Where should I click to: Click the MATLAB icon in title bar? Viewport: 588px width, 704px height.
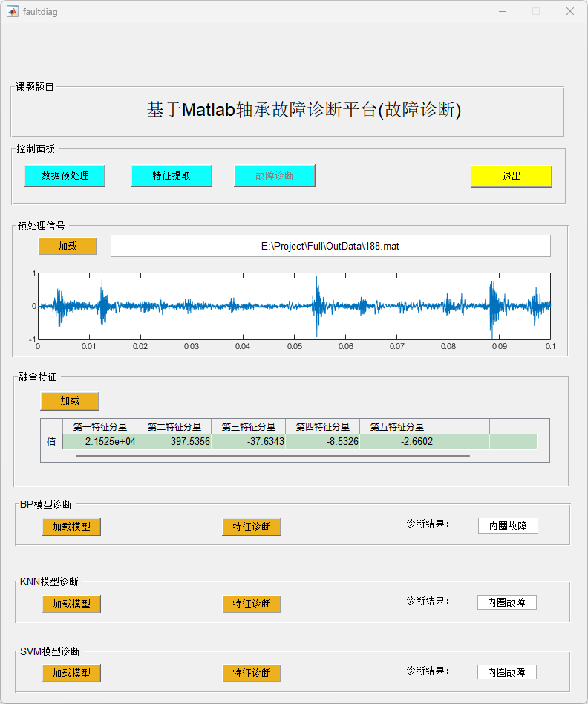click(13, 12)
